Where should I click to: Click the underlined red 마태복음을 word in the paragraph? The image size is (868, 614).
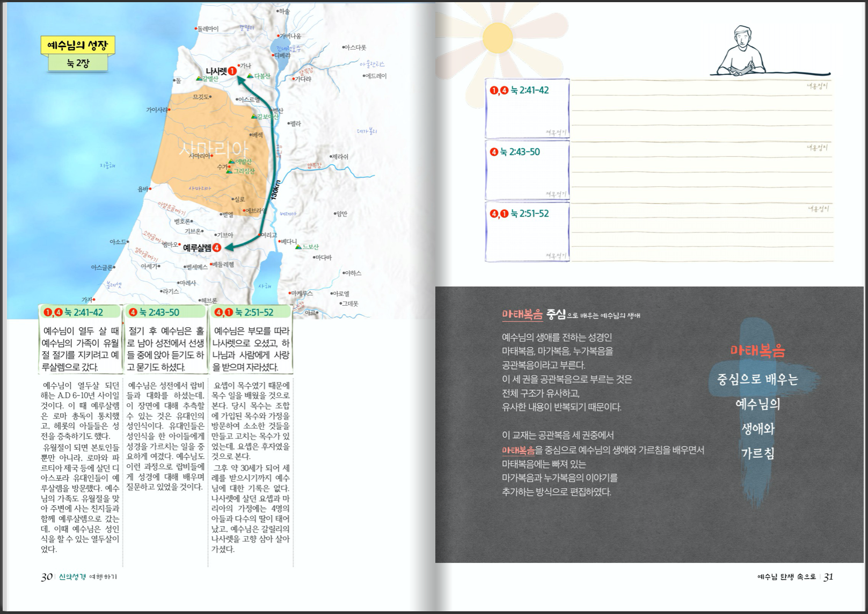pyautogui.click(x=518, y=450)
